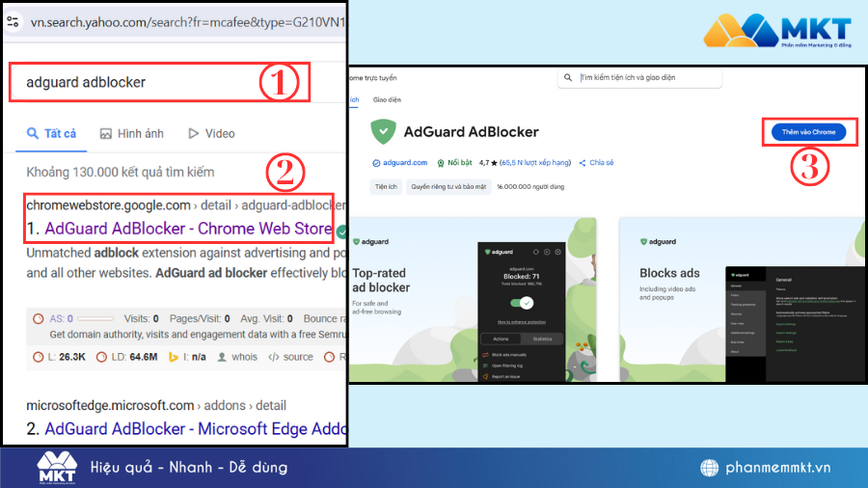Viewport: 868px width, 488px height.
Task: Click the verified checkmark icon beside Chrome result
Action: [x=341, y=231]
